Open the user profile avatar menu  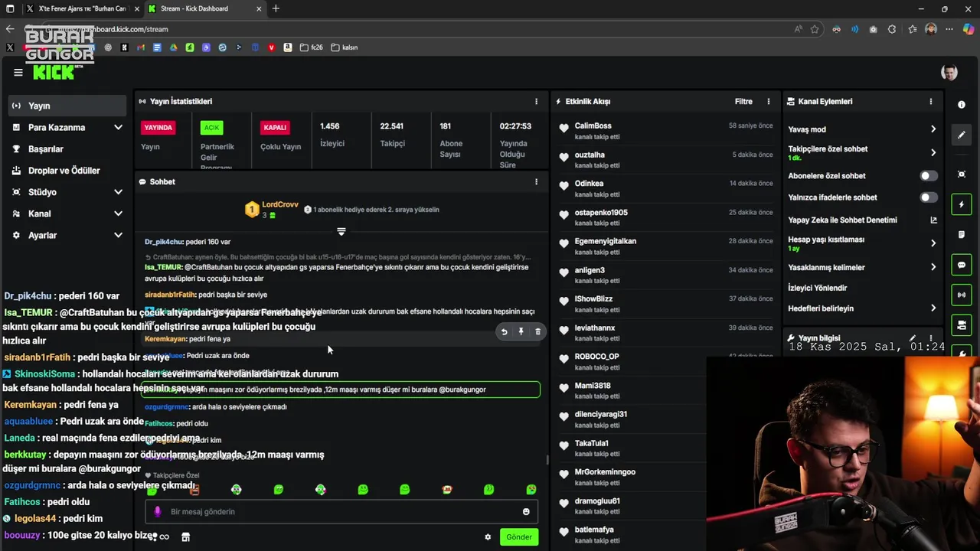pos(949,73)
